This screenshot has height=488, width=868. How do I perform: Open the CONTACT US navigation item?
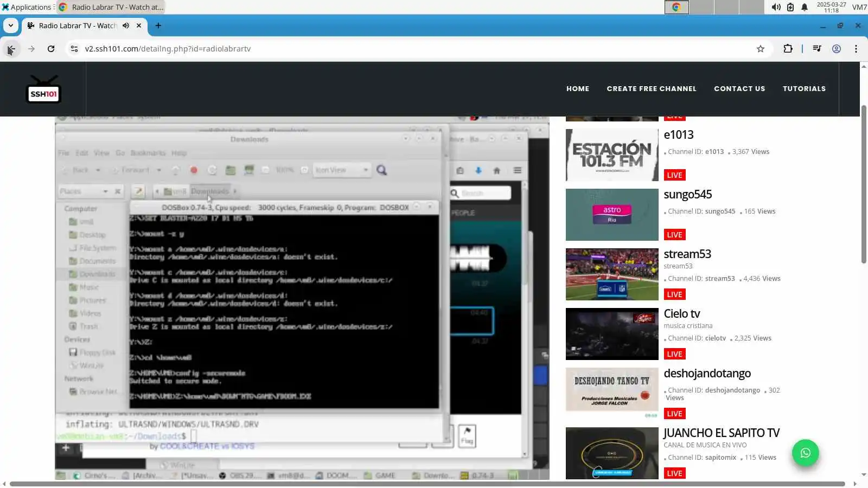tap(739, 88)
